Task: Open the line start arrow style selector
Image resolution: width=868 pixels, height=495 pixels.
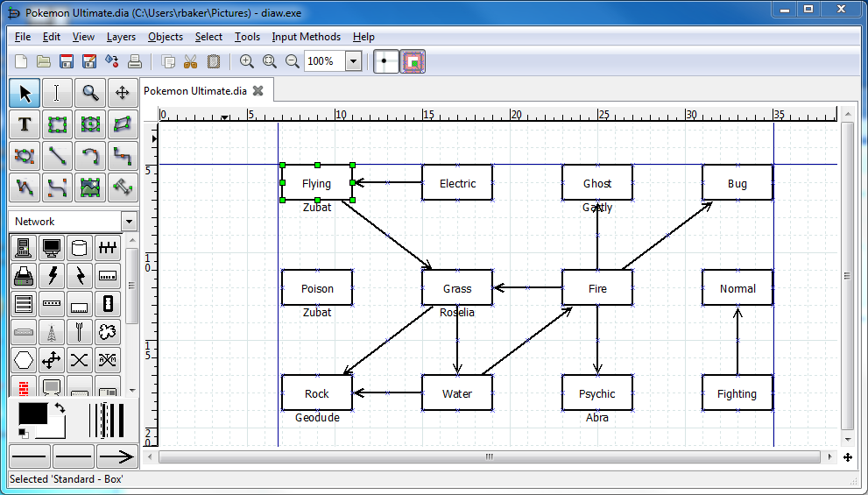Action: (30, 456)
